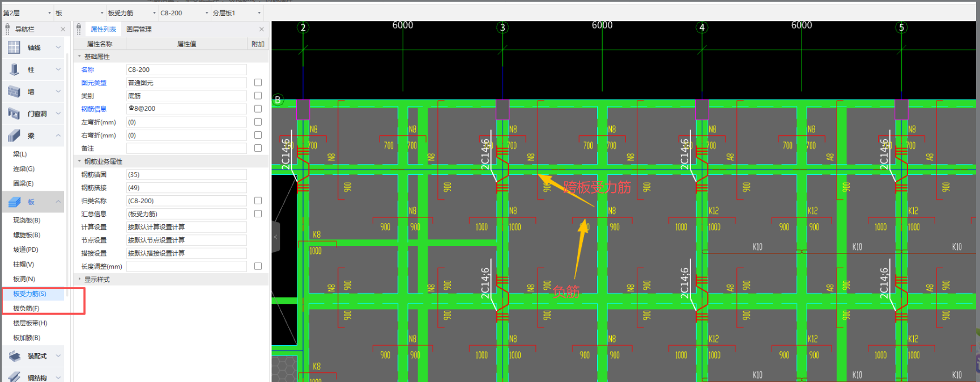This screenshot has width=980, height=382.
Task: Select 柱帽(V) in the navigation tree
Action: (x=23, y=264)
